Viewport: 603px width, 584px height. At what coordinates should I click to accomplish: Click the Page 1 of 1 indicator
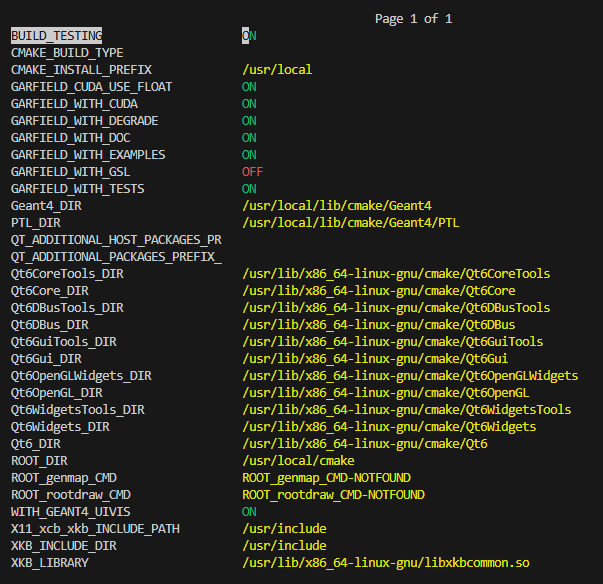click(x=413, y=19)
